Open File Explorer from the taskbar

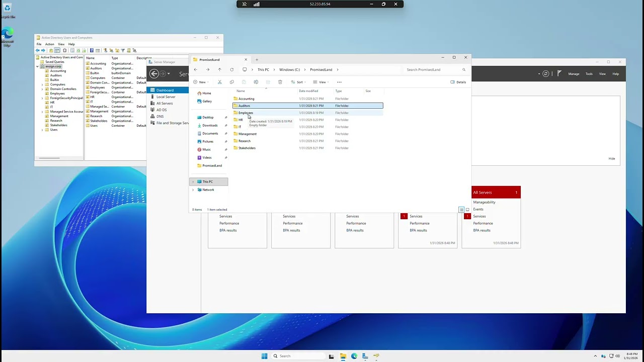[x=343, y=356]
